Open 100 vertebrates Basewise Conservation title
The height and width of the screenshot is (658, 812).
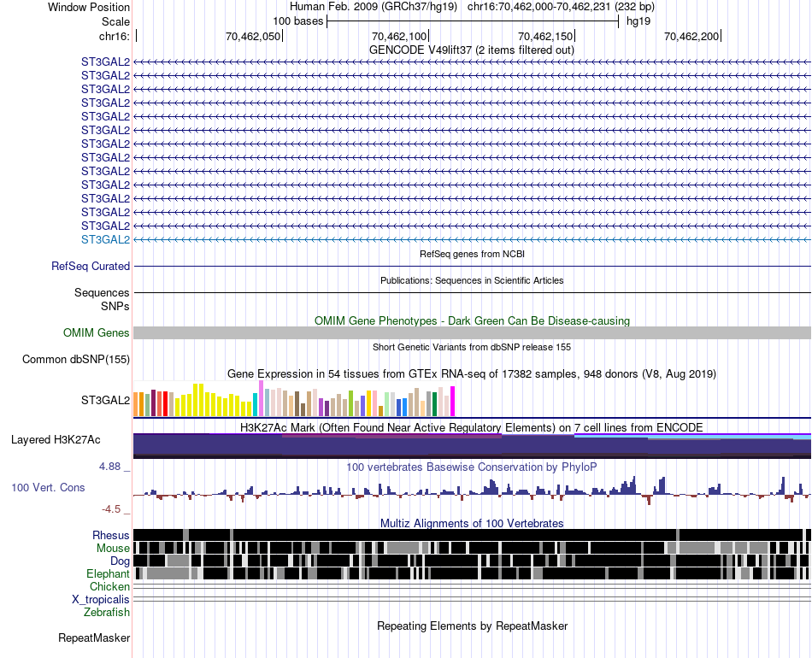472,467
